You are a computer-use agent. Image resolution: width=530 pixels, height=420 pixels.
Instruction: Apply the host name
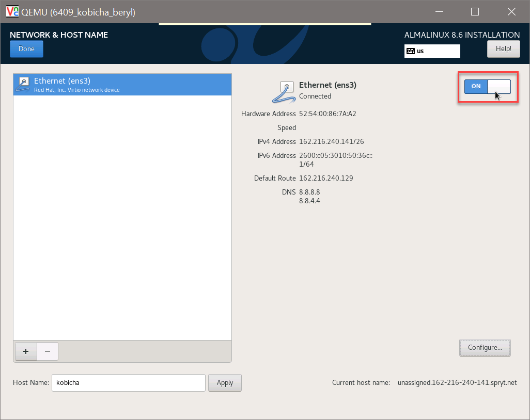pos(225,383)
